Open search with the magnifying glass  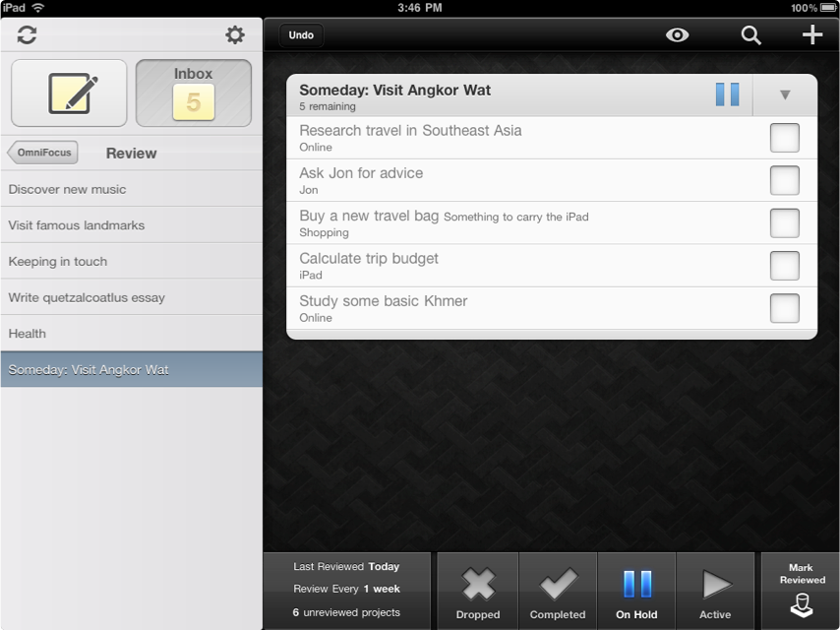point(750,35)
